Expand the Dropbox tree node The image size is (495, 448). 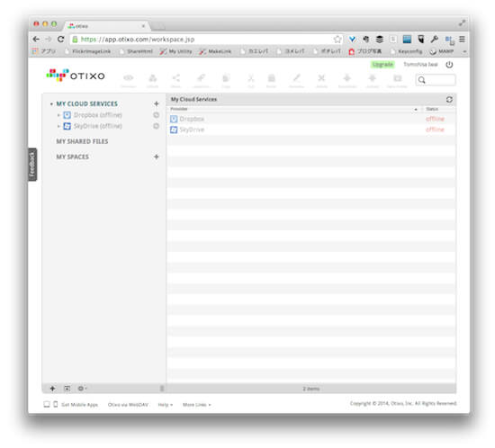58,115
